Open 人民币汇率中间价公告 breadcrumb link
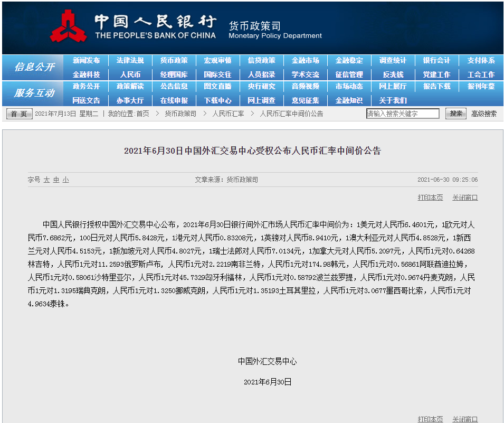 [x=291, y=114]
